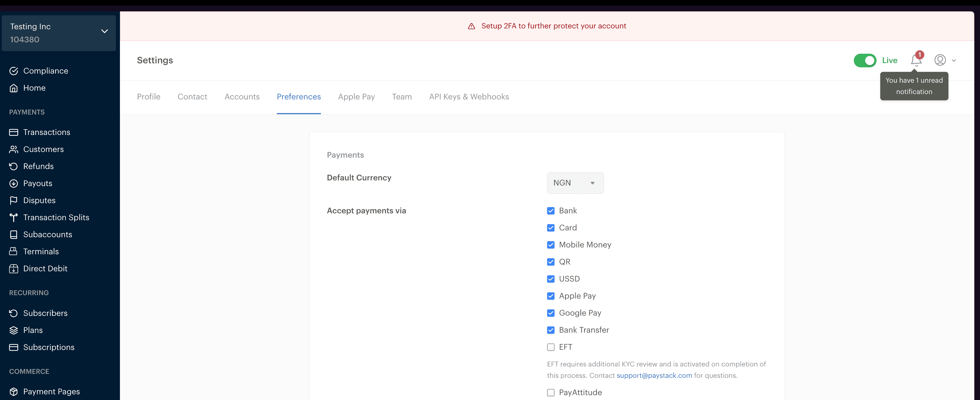Enable the EFT checkbox
The image size is (980, 400).
click(x=551, y=347)
